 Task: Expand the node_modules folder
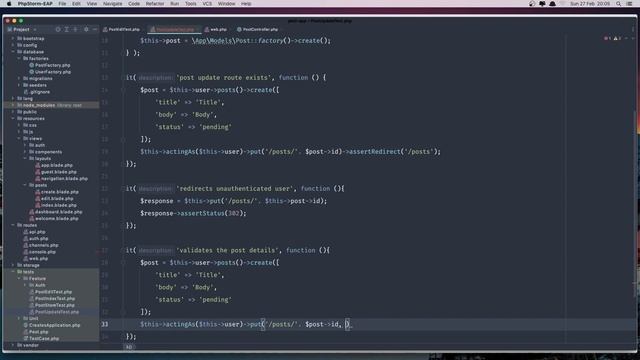(13, 105)
